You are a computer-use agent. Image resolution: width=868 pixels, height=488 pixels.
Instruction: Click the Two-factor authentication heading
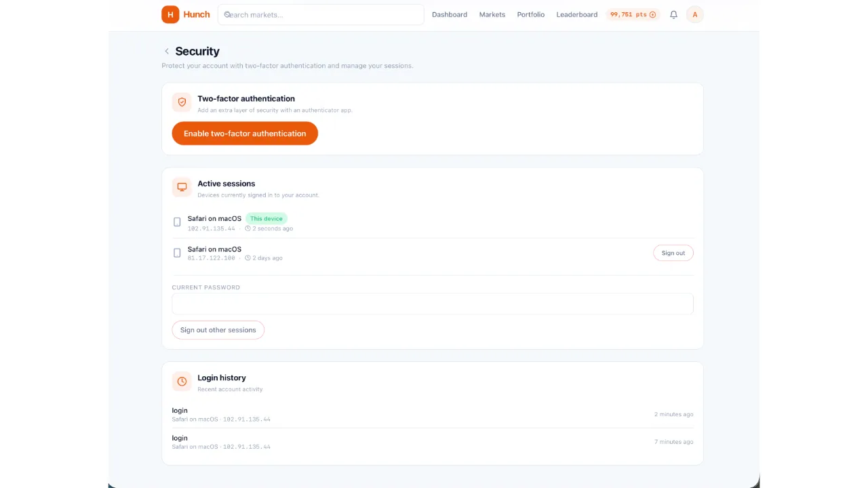point(246,98)
